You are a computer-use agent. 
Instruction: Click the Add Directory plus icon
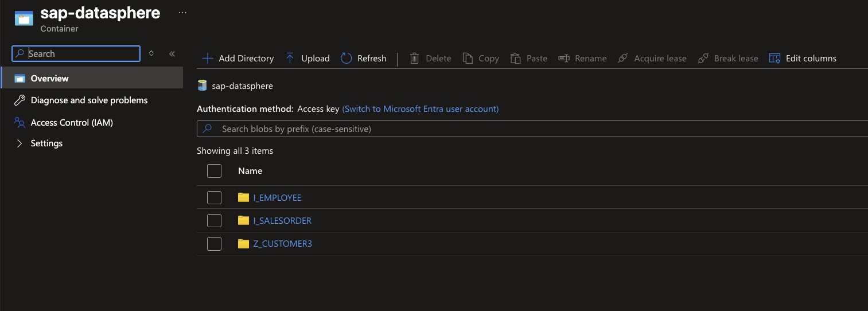(x=208, y=59)
